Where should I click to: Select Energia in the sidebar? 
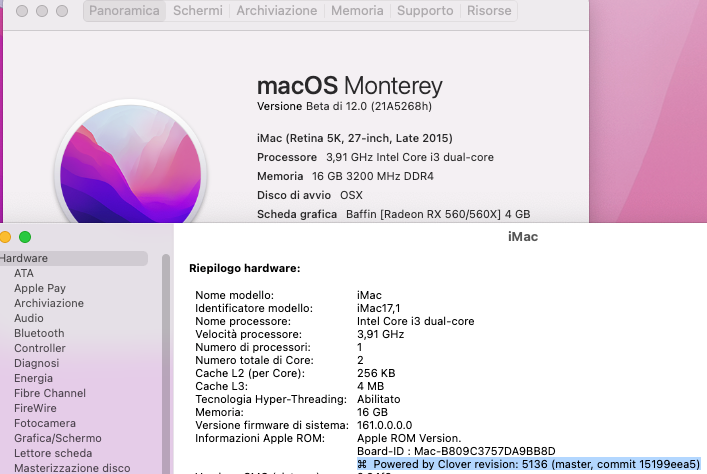tap(33, 378)
